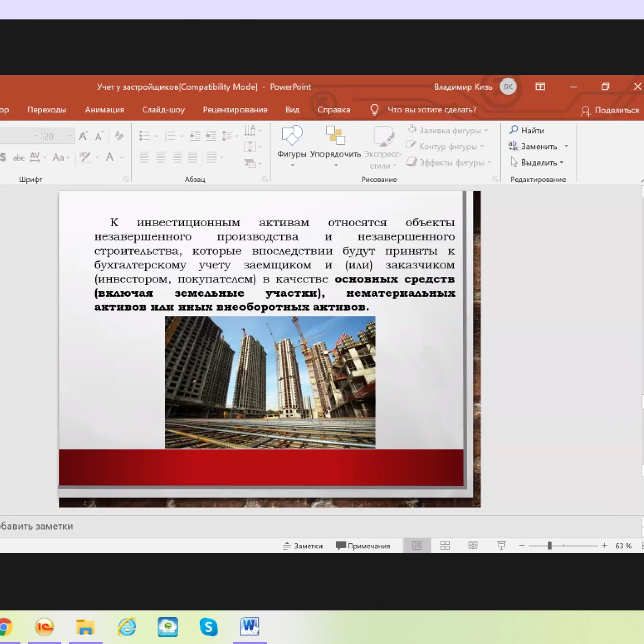The height and width of the screenshot is (644, 644).
Task: Switch to the Справка tab
Action: pyautogui.click(x=334, y=110)
